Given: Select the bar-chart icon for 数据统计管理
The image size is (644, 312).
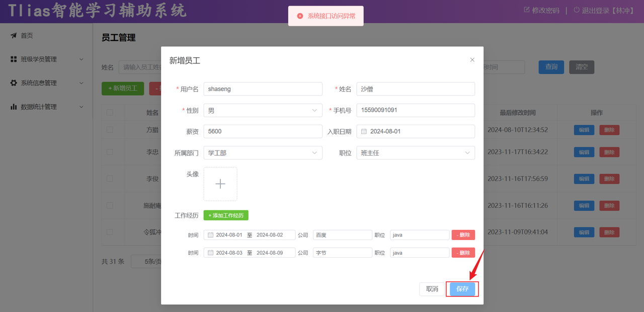Looking at the screenshot, I should coord(14,106).
